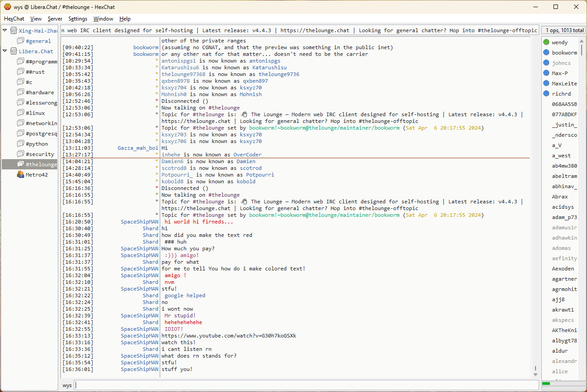Click the Metro42 private dialog user icon
Image resolution: width=587 pixels, height=392 pixels.
(x=20, y=175)
